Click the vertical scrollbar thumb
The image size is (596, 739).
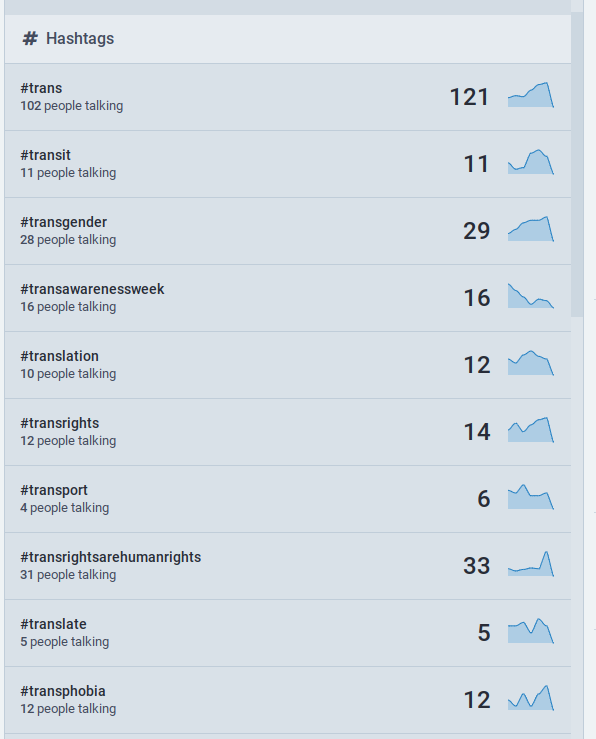pos(577,165)
